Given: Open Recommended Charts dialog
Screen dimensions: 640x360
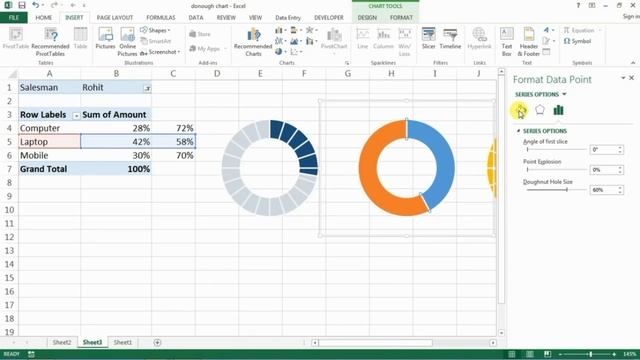Looking at the screenshot, I should [x=253, y=42].
